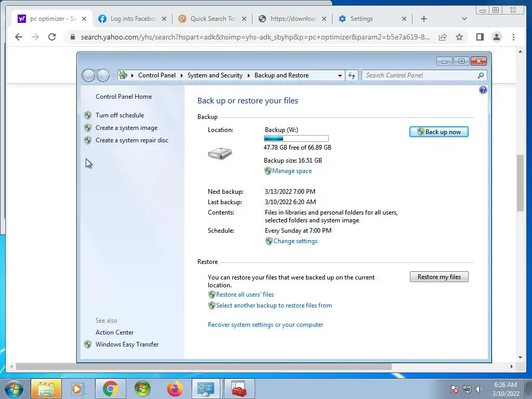
Task: Click shield icon beside Create a system repair disc
Action: click(x=88, y=140)
